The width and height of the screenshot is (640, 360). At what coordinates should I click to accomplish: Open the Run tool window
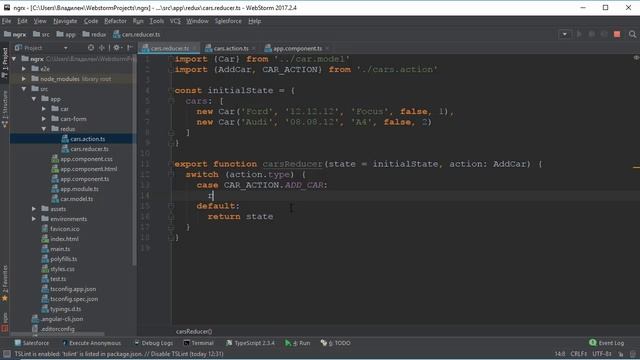click(x=298, y=343)
